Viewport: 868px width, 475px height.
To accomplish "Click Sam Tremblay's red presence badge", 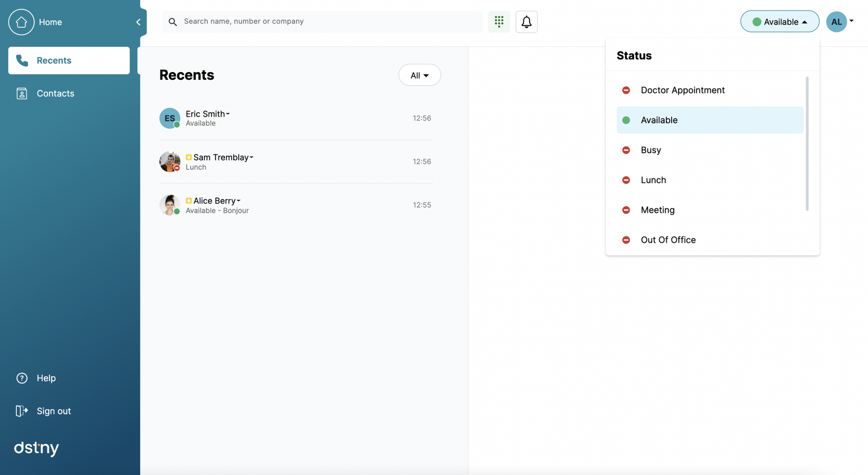I will tap(177, 168).
